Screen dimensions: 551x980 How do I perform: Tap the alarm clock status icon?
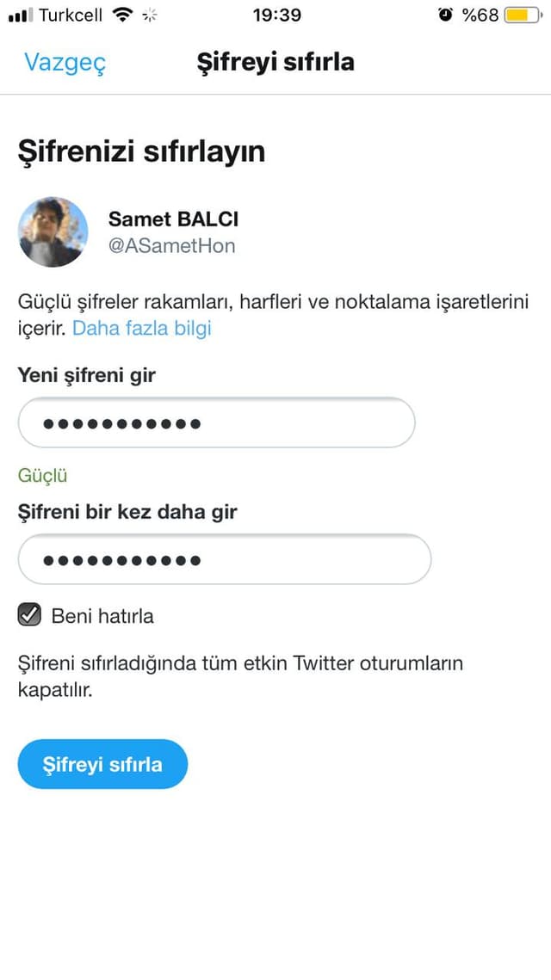(x=445, y=15)
